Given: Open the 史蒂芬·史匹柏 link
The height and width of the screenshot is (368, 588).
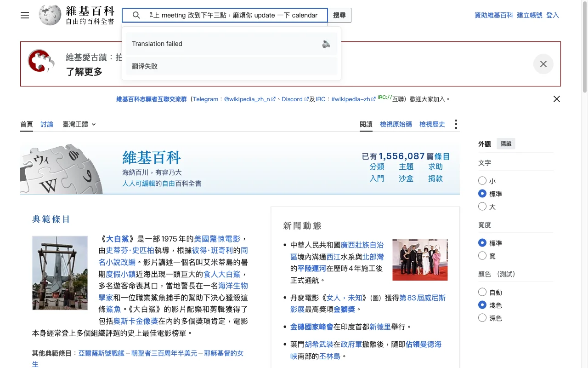Looking at the screenshot, I should [x=130, y=251].
